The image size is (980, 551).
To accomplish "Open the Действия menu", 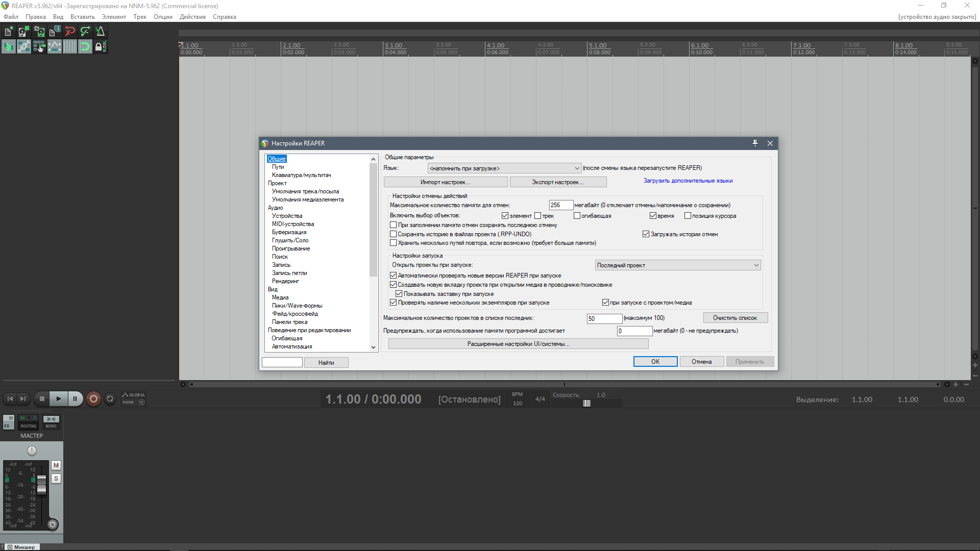I will (192, 17).
